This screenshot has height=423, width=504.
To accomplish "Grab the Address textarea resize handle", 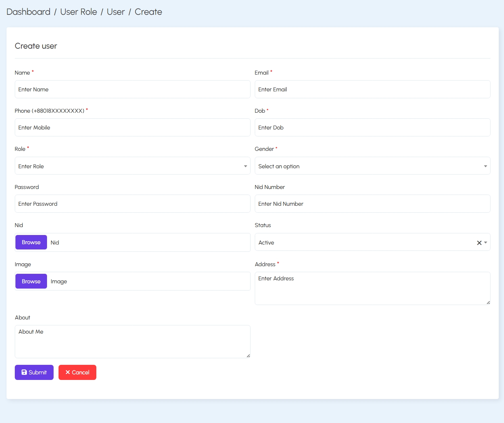I will pos(488,303).
